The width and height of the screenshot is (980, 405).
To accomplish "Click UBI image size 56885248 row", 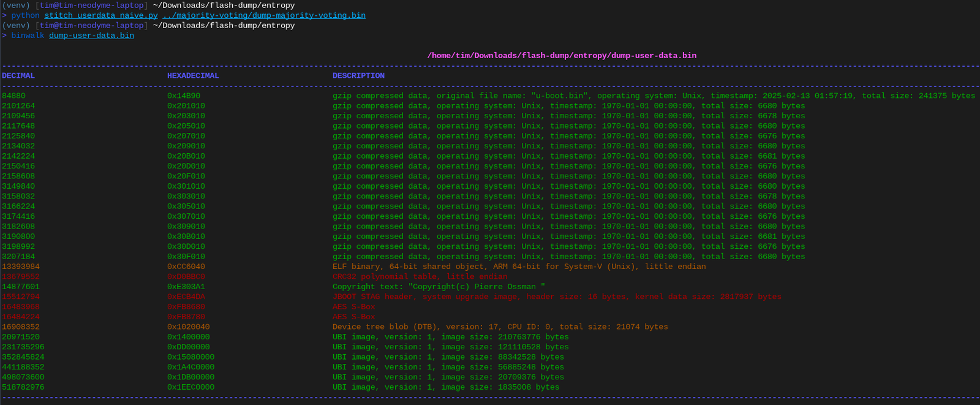I will pos(448,367).
